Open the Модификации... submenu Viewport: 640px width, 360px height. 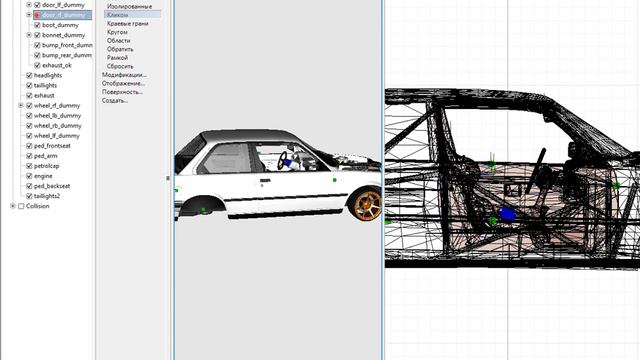tap(124, 75)
